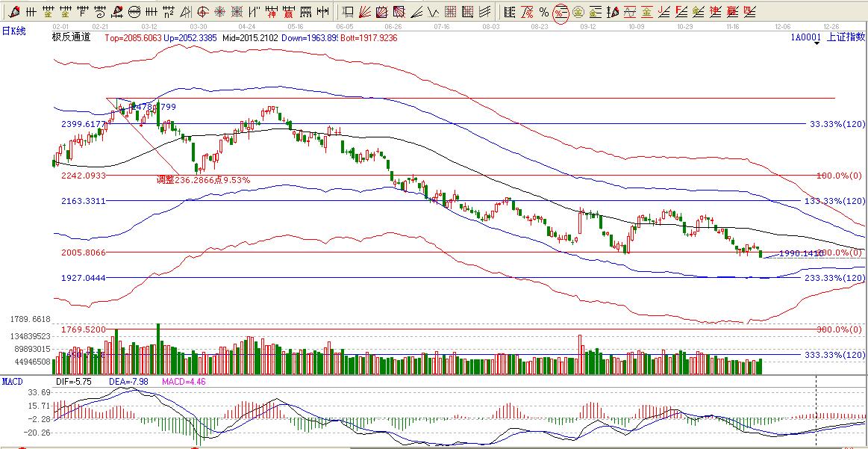Open the dropdown arrow below 1A0001

coord(817,43)
